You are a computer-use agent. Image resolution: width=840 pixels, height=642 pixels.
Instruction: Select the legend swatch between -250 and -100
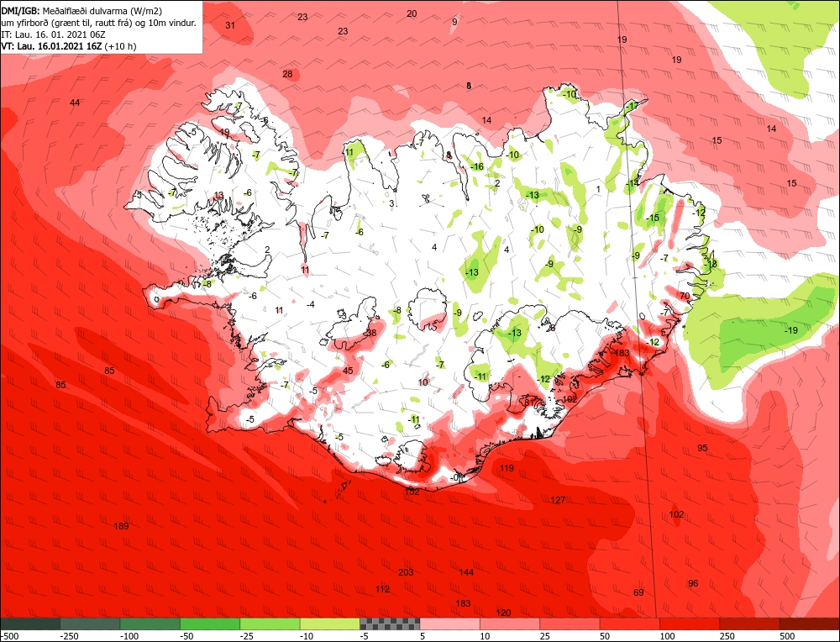coord(90,624)
